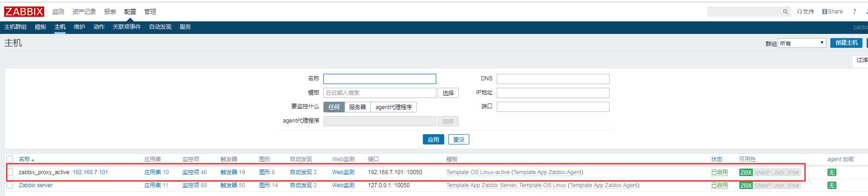Open the Template OS Linux link
Screen dimensions: 868x196
542,185
